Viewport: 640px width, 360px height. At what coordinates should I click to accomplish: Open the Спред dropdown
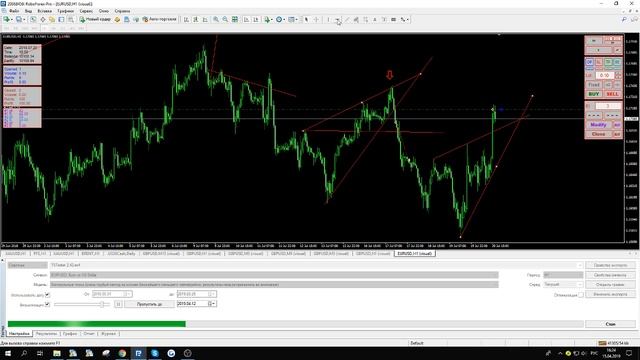(x=563, y=284)
